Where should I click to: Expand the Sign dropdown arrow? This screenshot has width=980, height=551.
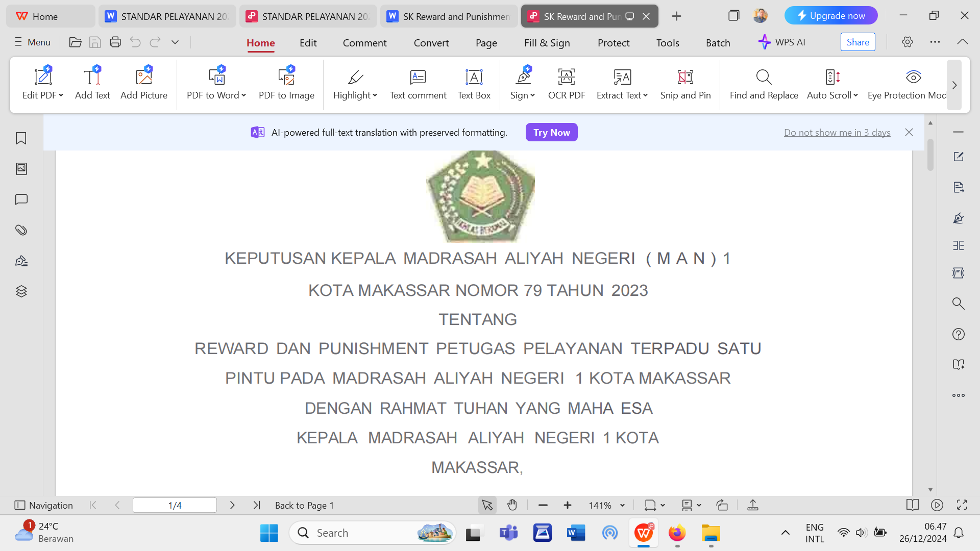click(x=533, y=95)
